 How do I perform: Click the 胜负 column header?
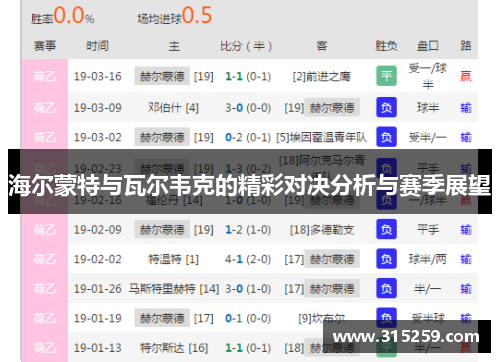pos(386,46)
